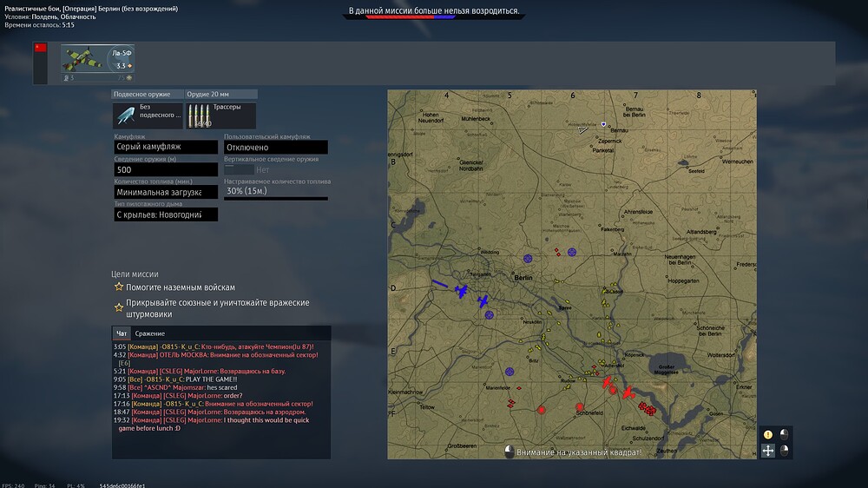Image resolution: width=868 pixels, height=488 pixels.
Task: Toggle 'Вертикальное сведение оружия' switch
Action: (x=239, y=170)
